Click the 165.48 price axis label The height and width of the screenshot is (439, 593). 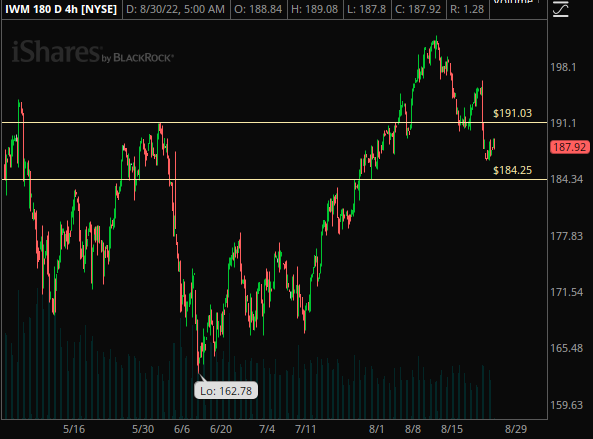(x=567, y=348)
